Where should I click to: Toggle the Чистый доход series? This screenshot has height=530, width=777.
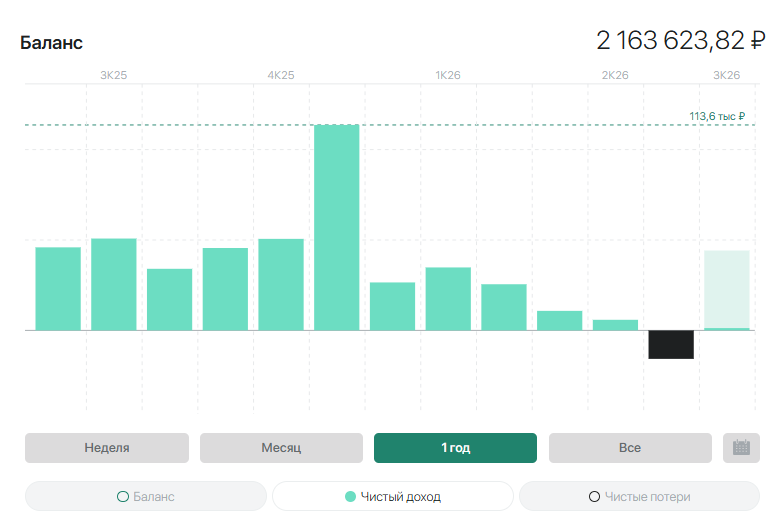coord(393,496)
